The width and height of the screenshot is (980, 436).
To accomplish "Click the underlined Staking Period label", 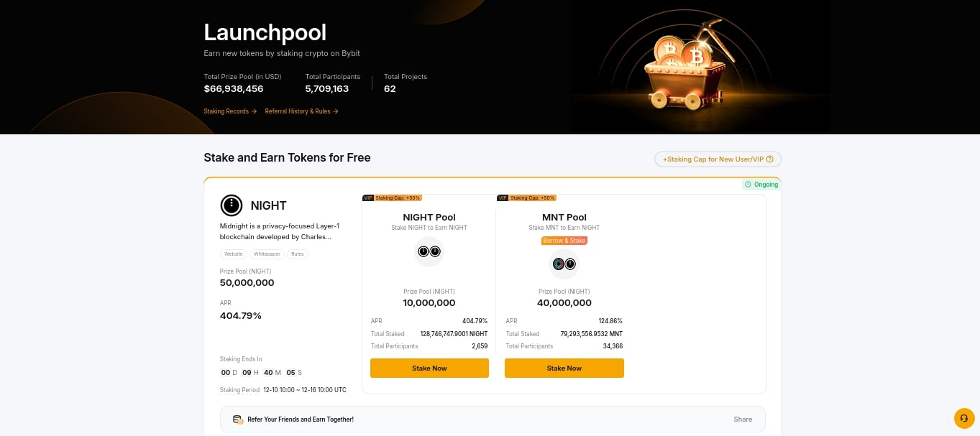I will pyautogui.click(x=239, y=390).
